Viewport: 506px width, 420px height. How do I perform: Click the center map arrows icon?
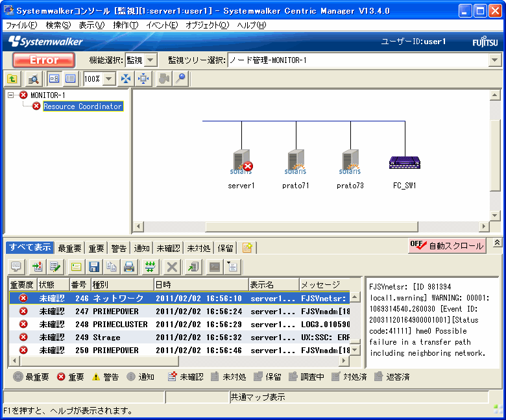pyautogui.click(x=143, y=79)
